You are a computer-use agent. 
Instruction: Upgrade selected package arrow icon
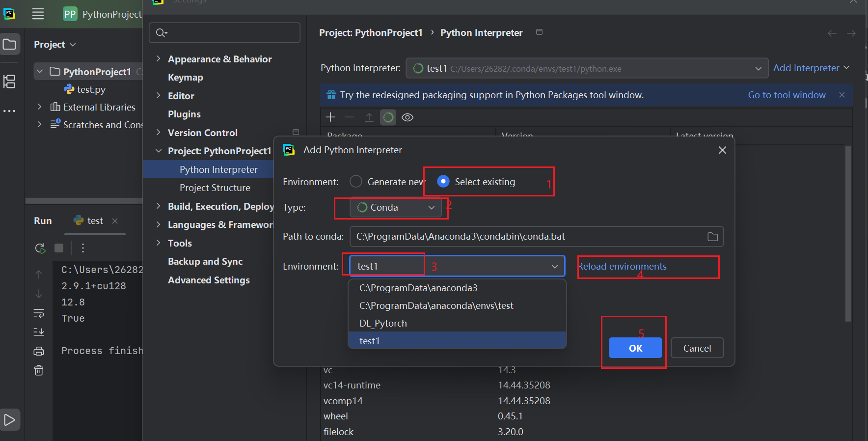[369, 117]
